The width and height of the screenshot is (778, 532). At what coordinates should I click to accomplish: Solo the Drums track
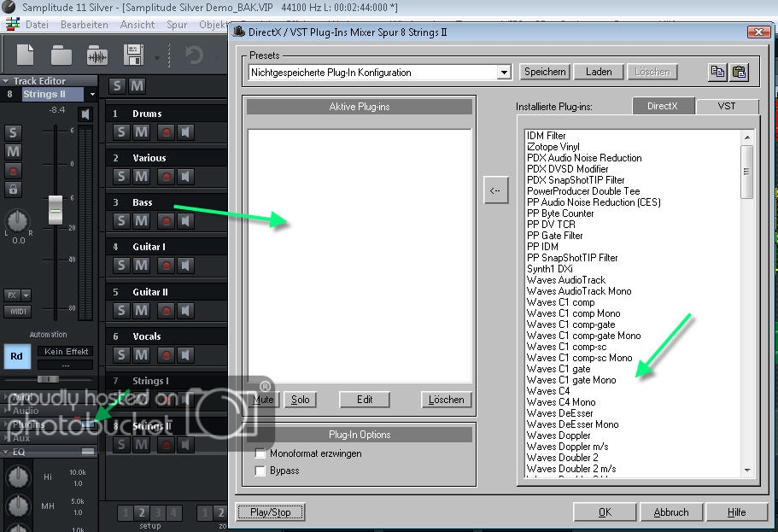121,132
